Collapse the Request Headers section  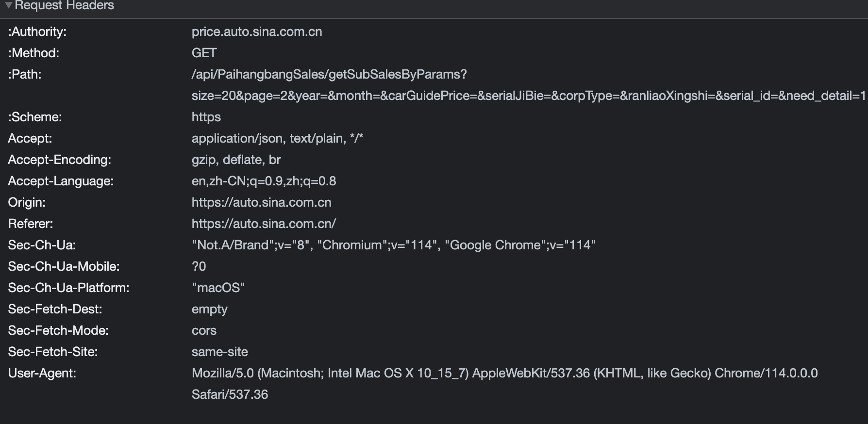[8, 5]
